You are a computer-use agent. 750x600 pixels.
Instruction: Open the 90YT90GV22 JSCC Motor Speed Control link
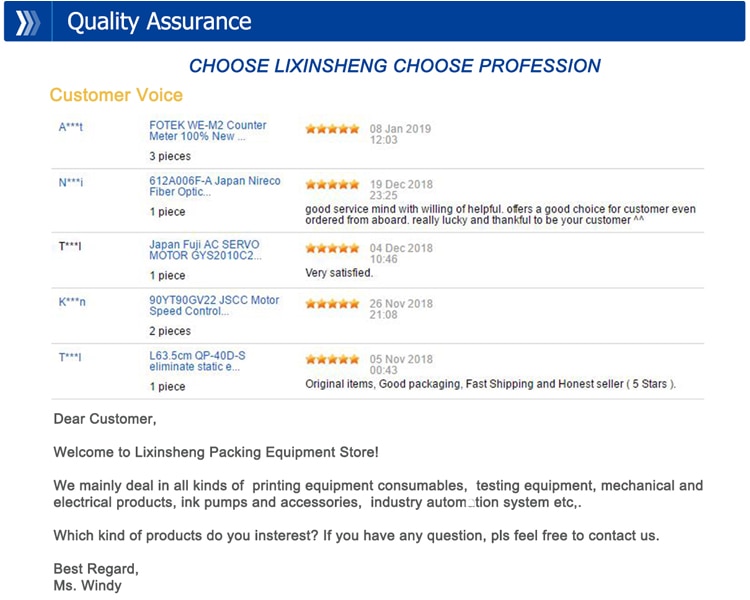(x=214, y=305)
